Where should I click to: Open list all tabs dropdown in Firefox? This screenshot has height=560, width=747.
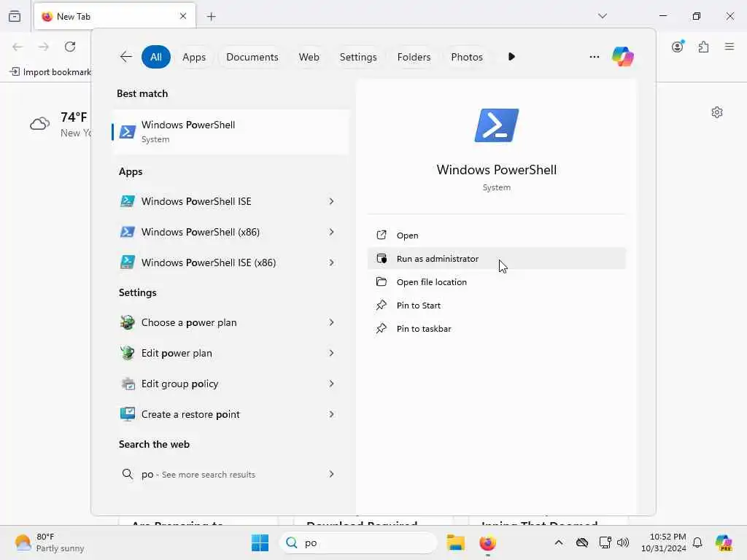[603, 16]
